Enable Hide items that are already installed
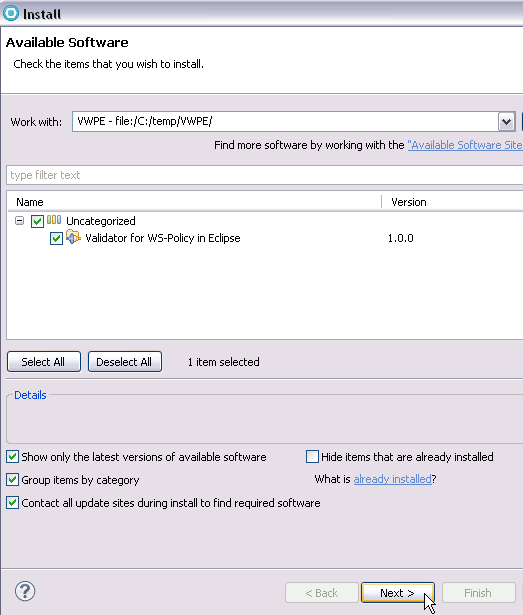 (312, 457)
